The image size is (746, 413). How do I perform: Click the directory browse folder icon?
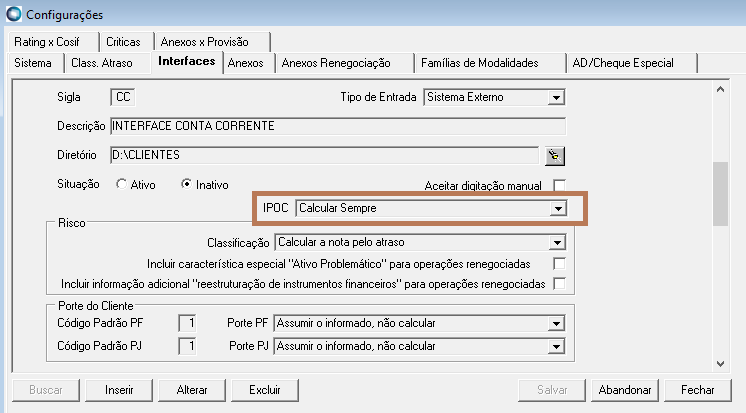553,155
